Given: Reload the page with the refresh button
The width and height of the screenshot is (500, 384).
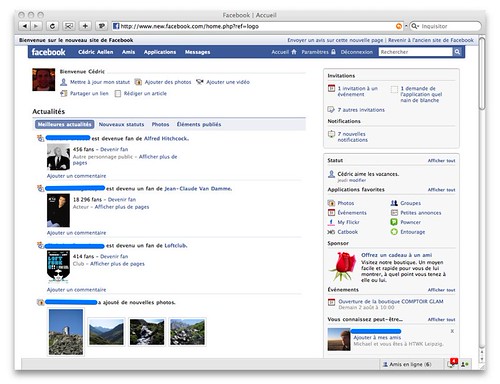Looking at the screenshot, I should [x=52, y=26].
